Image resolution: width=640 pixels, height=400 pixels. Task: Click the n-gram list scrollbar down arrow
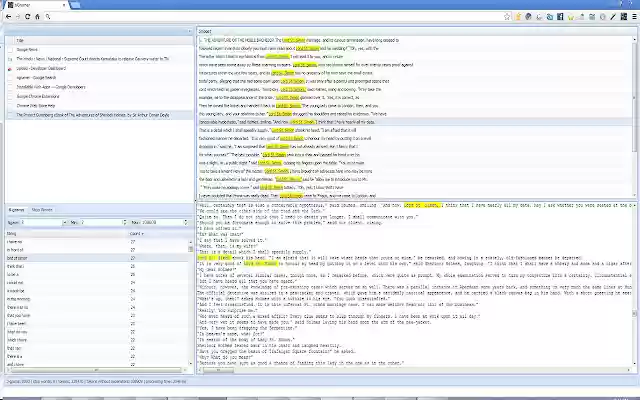tap(191, 363)
